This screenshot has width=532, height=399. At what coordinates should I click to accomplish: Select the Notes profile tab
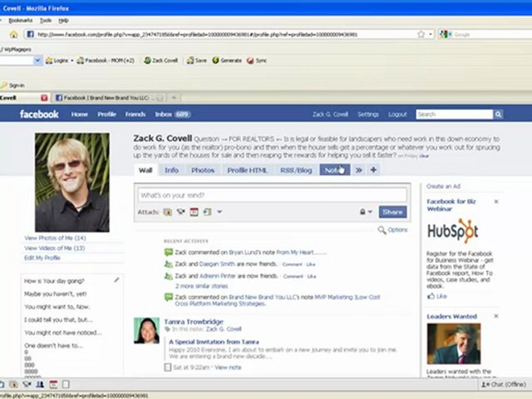click(335, 170)
